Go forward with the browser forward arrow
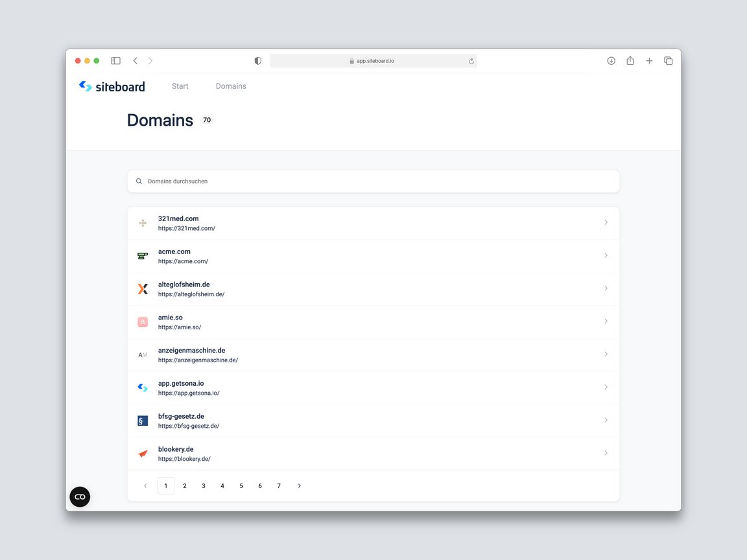 [x=150, y=60]
